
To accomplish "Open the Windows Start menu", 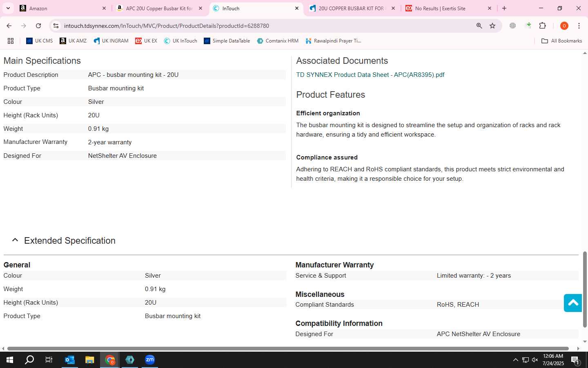I will [10, 360].
